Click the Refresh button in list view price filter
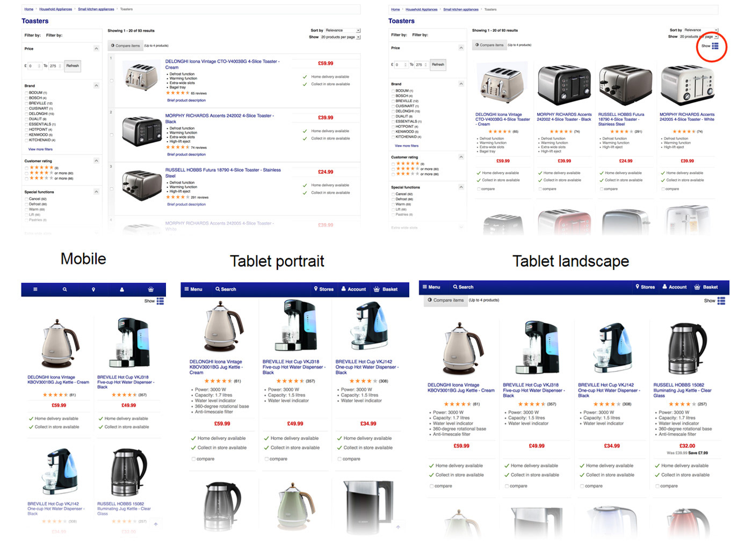752x560 pixels. tap(73, 66)
